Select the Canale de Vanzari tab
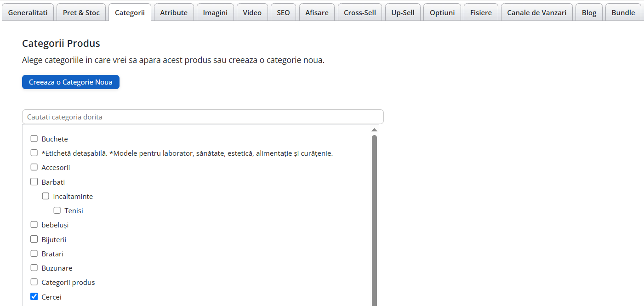 [536, 12]
